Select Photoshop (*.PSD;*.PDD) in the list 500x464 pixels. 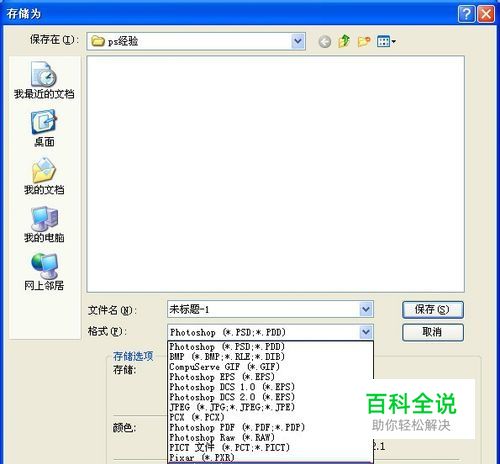pos(270,347)
